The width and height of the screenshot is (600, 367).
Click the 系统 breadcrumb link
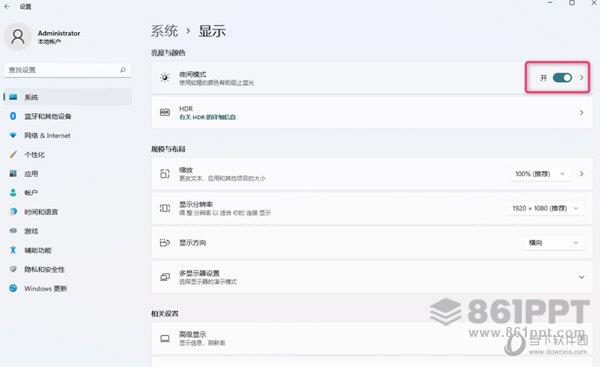pos(165,31)
